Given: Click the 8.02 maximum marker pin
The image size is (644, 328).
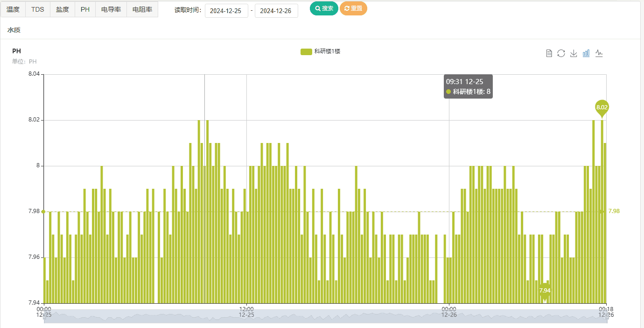Looking at the screenshot, I should (x=602, y=107).
